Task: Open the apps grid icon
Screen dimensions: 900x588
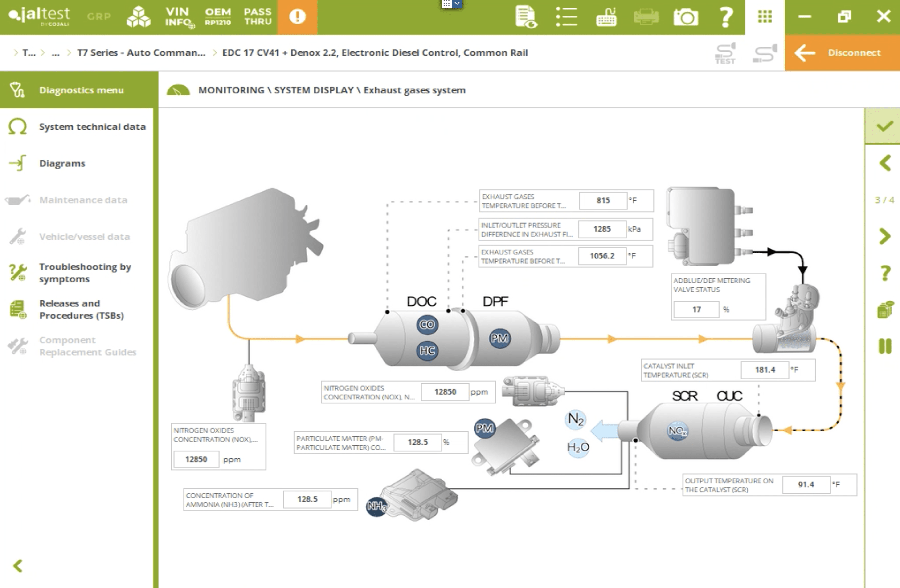Action: click(x=765, y=17)
